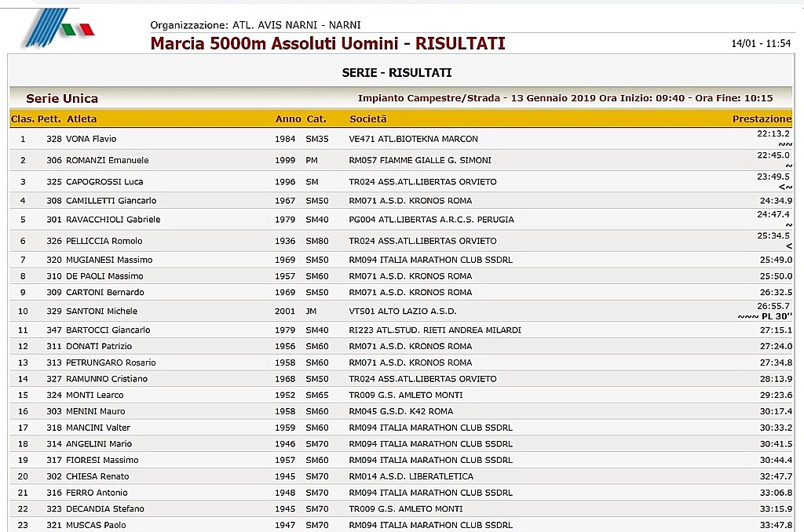This screenshot has width=804, height=532.
Task: Select athlete 'RAVACCHIOLI Gabriele'
Action: point(113,220)
